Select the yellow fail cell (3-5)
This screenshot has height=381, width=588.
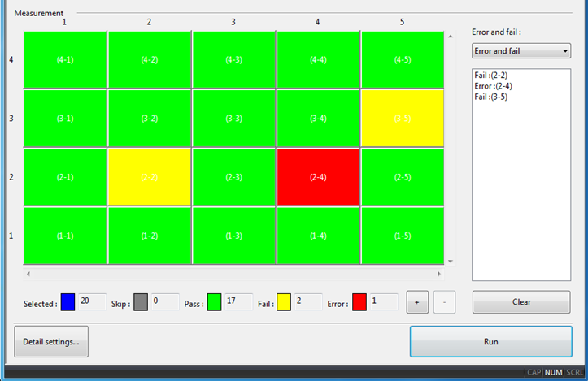click(403, 119)
